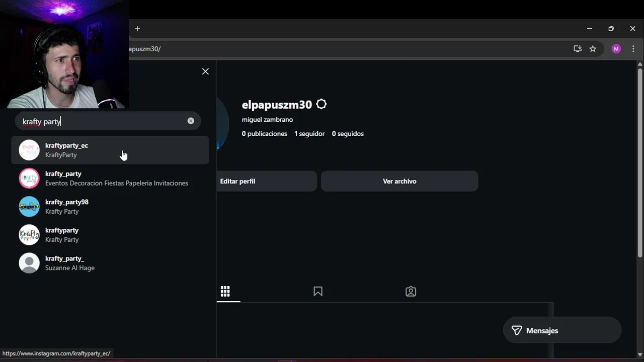
Task: Select the tagged photos tab
Action: [411, 291]
